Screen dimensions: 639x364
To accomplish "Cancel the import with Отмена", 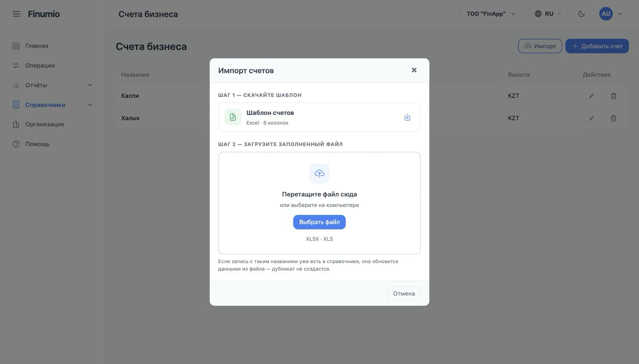I will tap(404, 294).
